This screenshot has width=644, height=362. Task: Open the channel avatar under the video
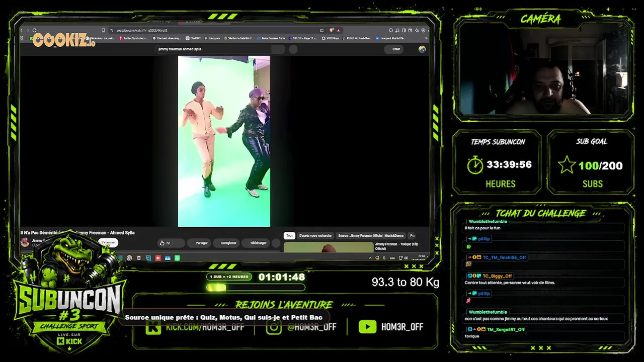pos(25,242)
